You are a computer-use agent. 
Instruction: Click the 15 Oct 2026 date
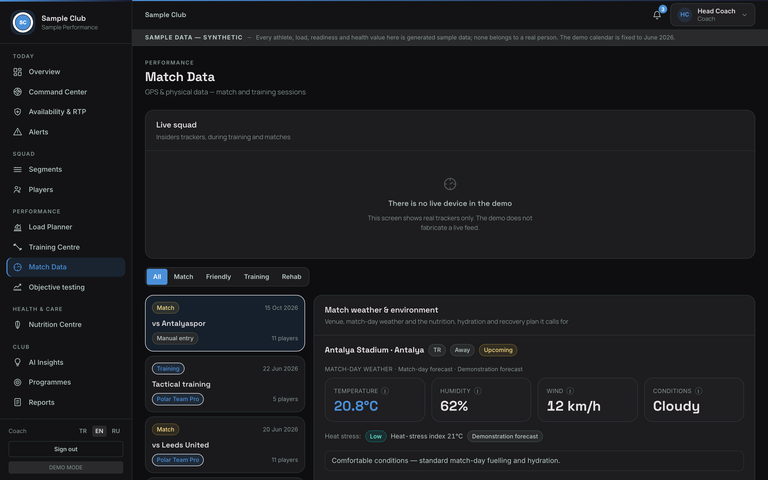pos(281,308)
